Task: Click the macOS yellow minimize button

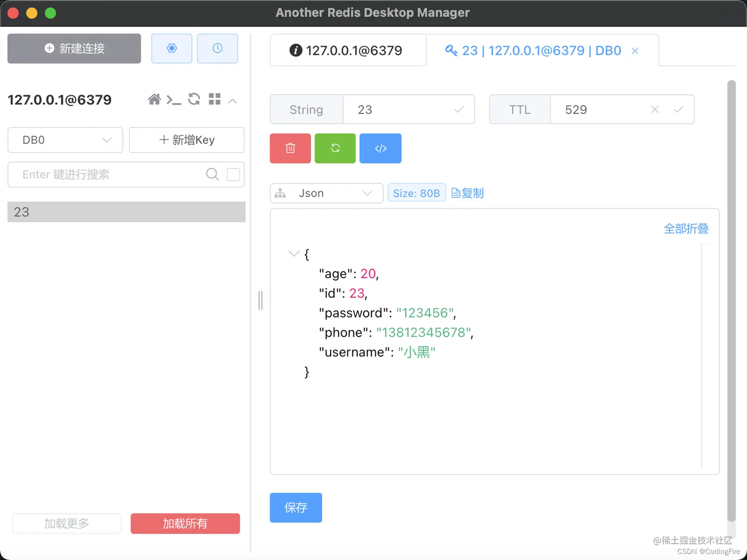Action: tap(32, 13)
